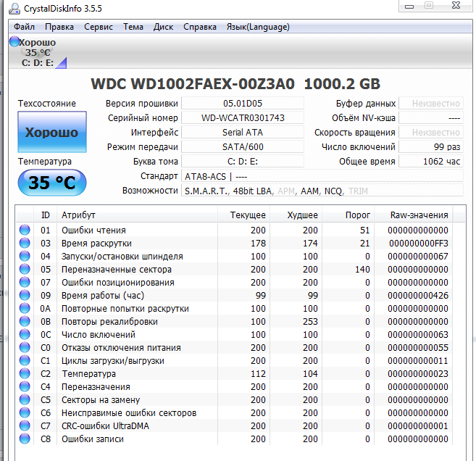This screenshot has height=461, width=476.
Task: Click the 35 °C temperature button
Action: pos(51,183)
